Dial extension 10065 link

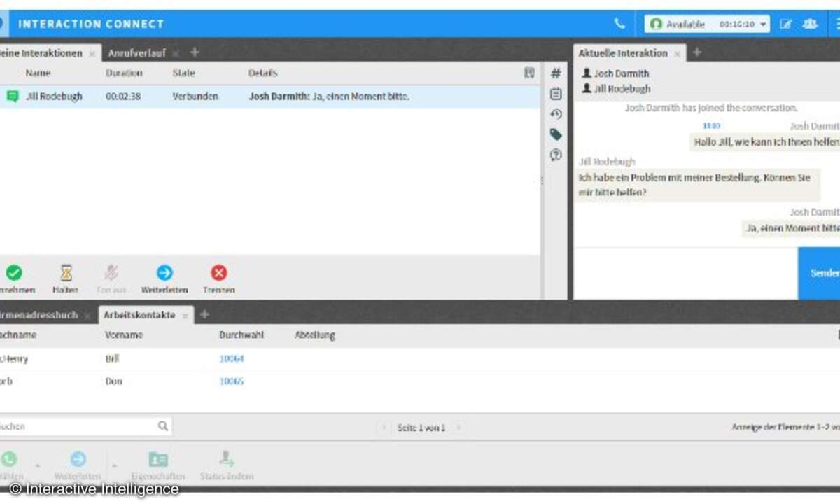pos(232,381)
